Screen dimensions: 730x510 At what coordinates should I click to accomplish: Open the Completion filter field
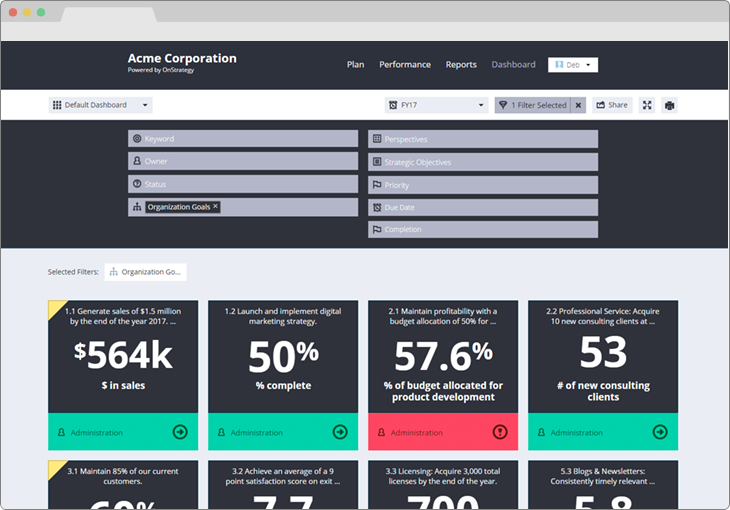coord(483,229)
